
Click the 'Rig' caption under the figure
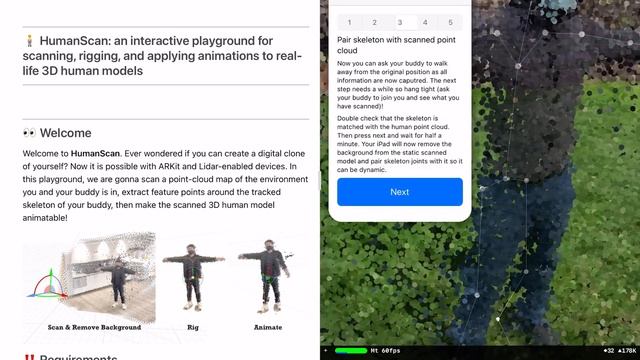coord(193,327)
